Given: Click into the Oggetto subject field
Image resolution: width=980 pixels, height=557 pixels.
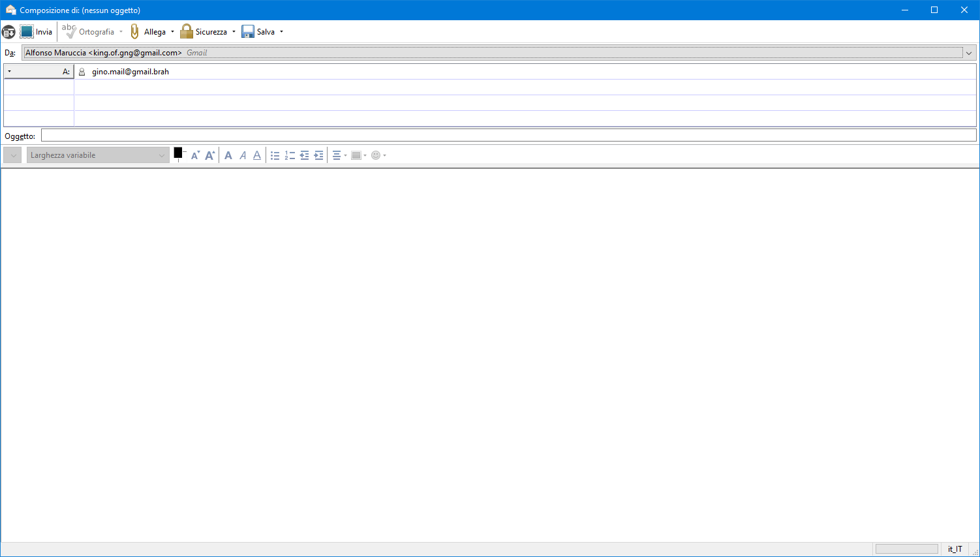Looking at the screenshot, I should pyautogui.click(x=508, y=136).
